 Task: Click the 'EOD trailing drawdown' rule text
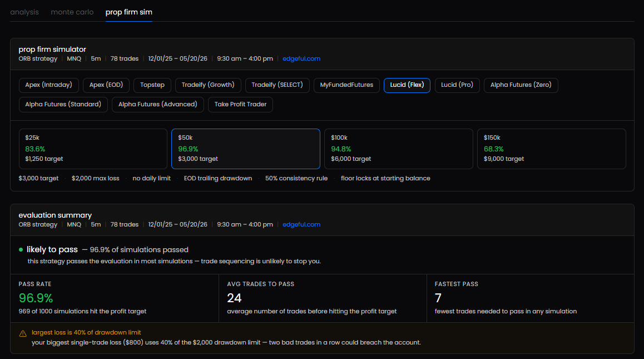click(218, 179)
